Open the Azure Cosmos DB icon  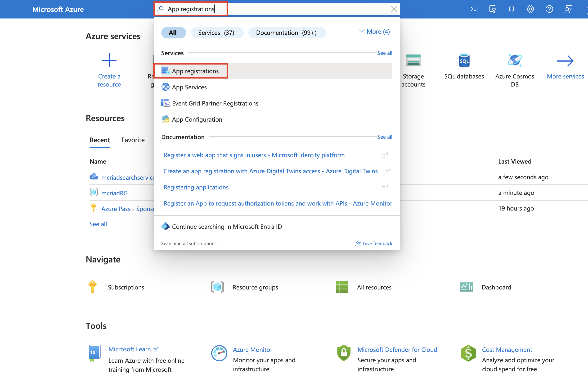coord(515,60)
